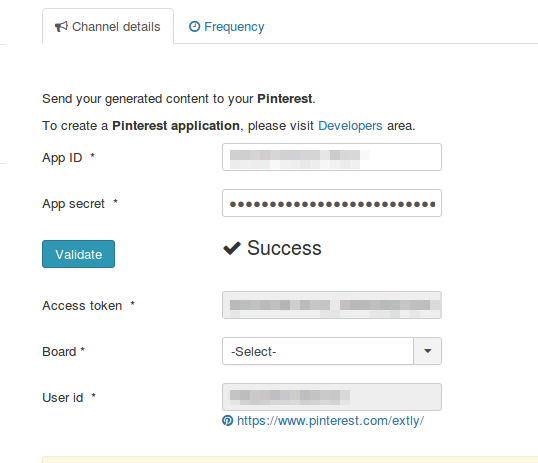Click the Access token field
The width and height of the screenshot is (538, 463).
tap(332, 305)
